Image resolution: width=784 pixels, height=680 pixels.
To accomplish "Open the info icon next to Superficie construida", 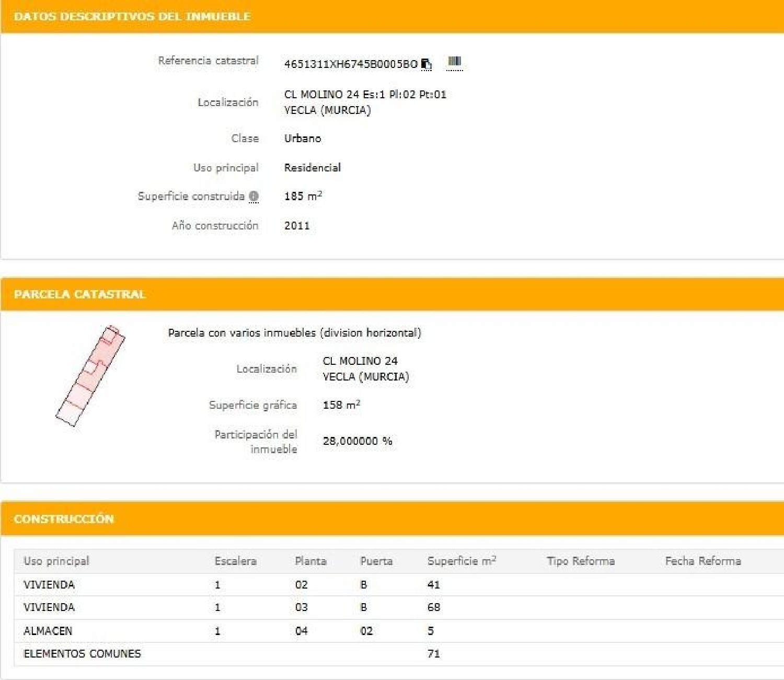I will point(254,197).
